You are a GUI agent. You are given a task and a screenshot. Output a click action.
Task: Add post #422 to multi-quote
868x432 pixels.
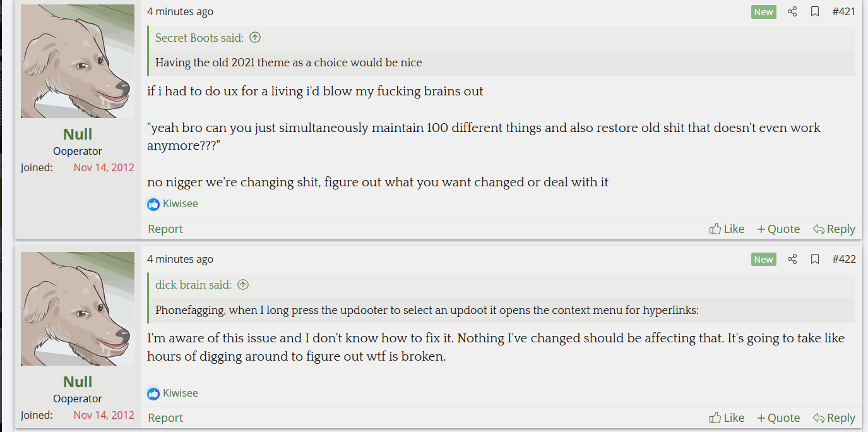[778, 417]
